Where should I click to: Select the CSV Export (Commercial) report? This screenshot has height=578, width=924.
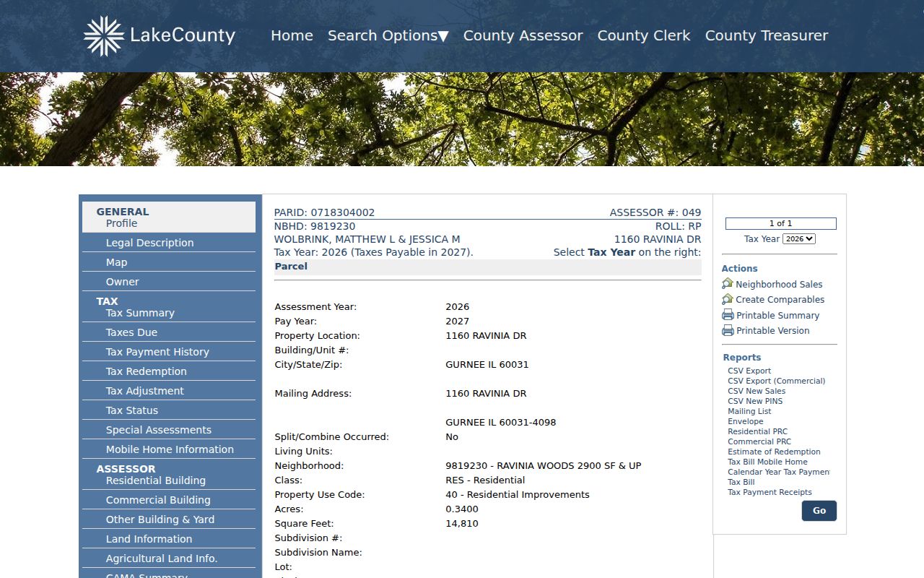coord(776,381)
